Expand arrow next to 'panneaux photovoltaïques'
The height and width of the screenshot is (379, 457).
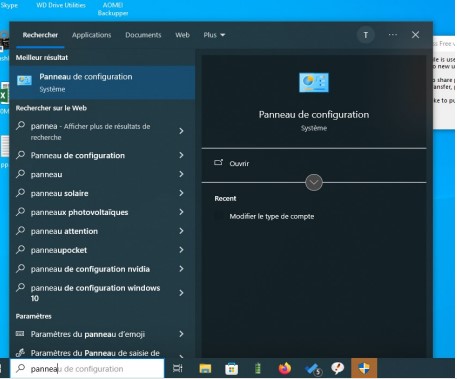(181, 212)
